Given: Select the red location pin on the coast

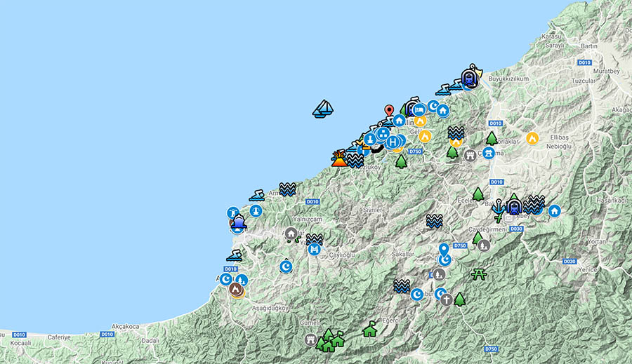Looking at the screenshot, I should pyautogui.click(x=388, y=112).
